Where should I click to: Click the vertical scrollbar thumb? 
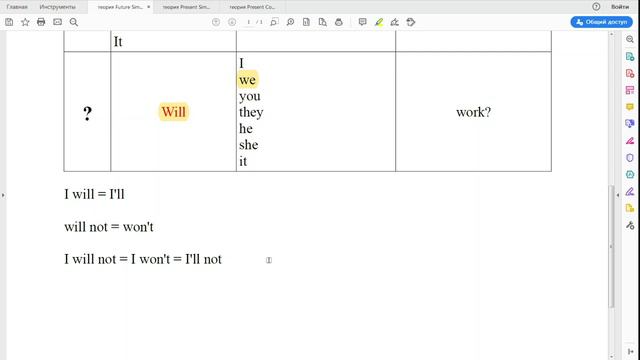click(611, 246)
